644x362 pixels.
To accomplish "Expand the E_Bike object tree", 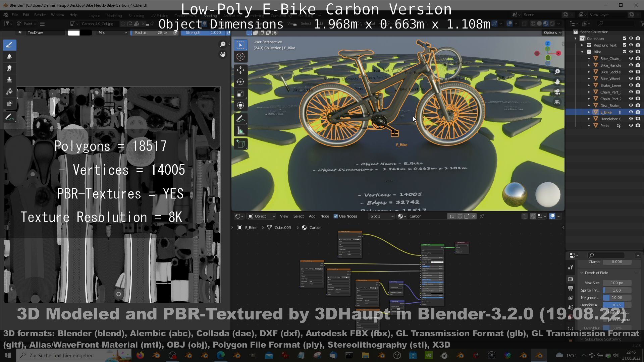I will click(589, 112).
